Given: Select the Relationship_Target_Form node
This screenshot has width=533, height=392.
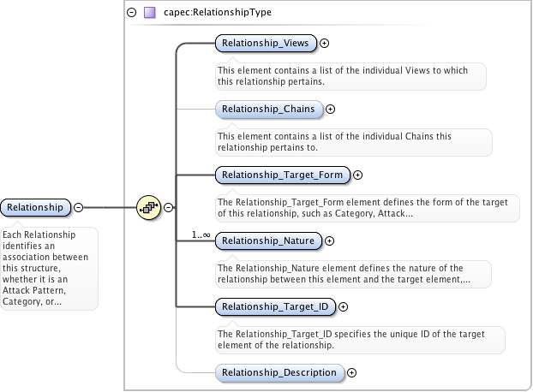Looking at the screenshot, I should pyautogui.click(x=282, y=175).
